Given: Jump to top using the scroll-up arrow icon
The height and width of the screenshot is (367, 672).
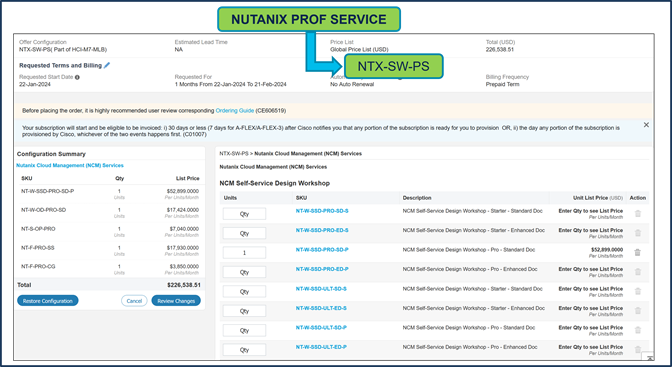Looking at the screenshot, I should click(x=650, y=357).
